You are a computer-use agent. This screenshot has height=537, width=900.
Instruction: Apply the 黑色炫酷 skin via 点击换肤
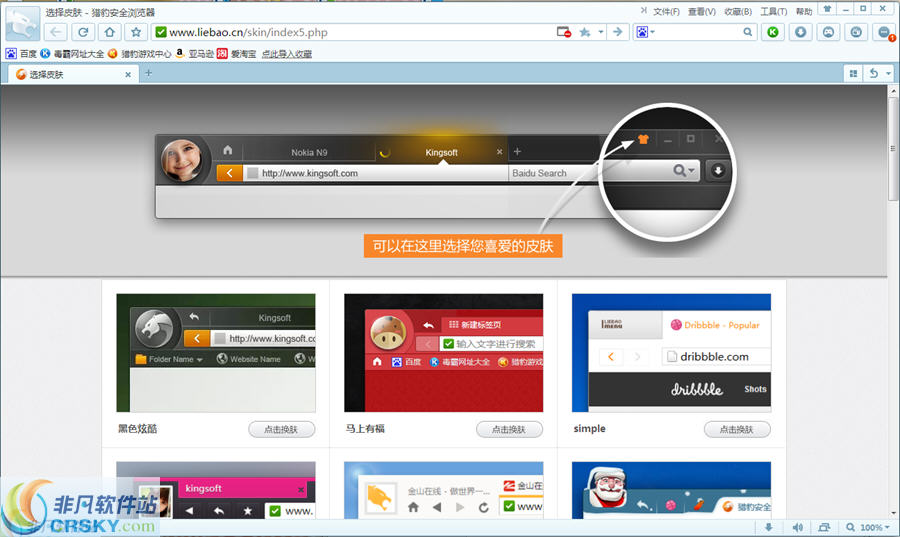click(x=281, y=429)
